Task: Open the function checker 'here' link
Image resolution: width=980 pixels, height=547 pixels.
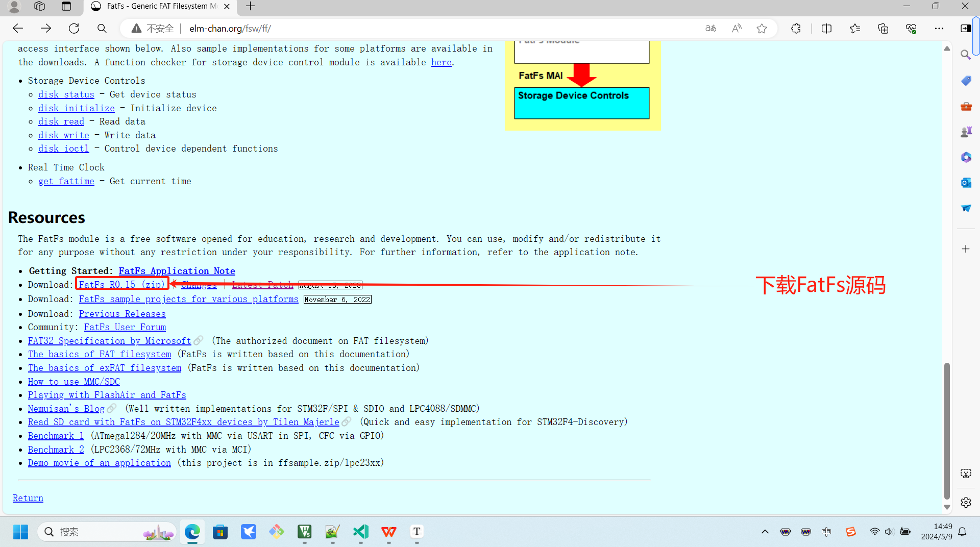Action: point(442,62)
